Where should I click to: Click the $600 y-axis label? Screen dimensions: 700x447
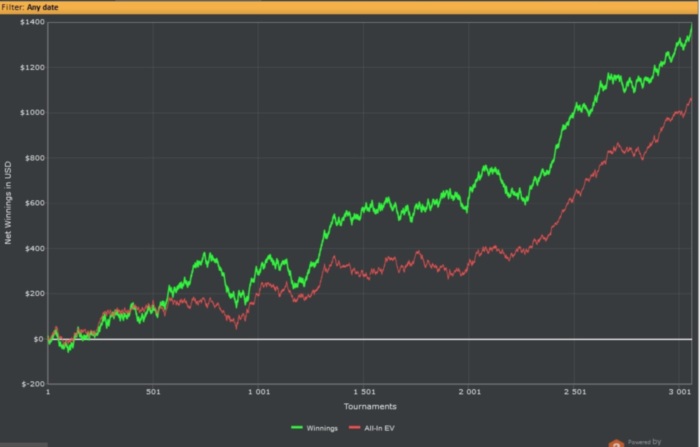click(x=34, y=203)
